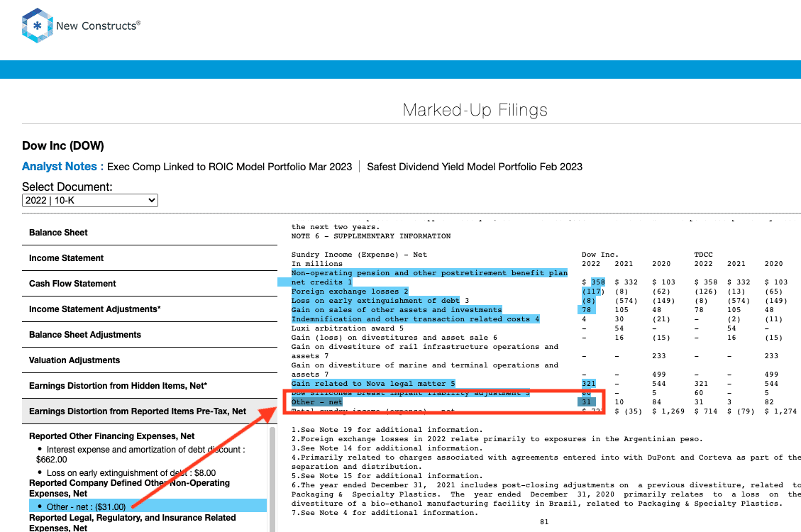This screenshot has height=532, width=801.
Task: Open the Exec Comp Linked to ROIC note
Action: [229, 167]
